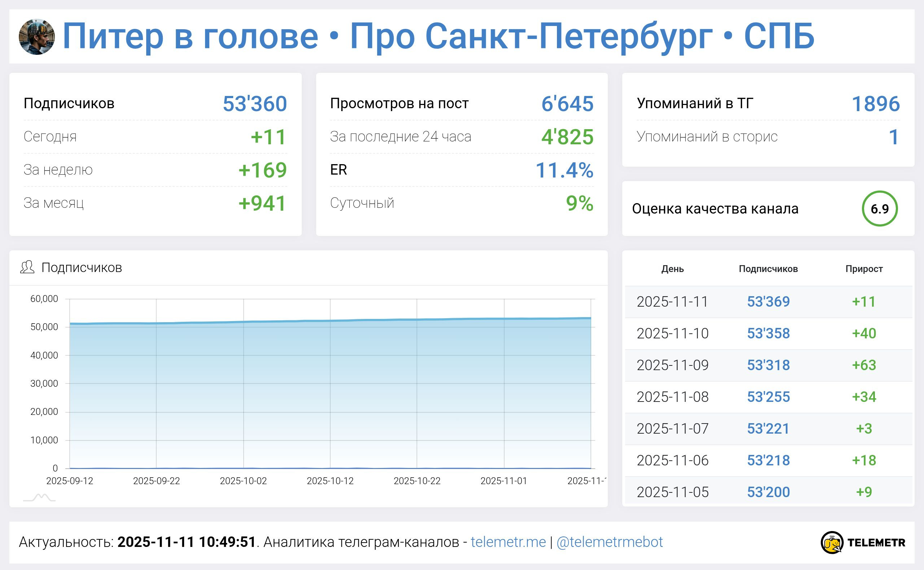Image resolution: width=924 pixels, height=570 pixels.
Task: Click the 1896 Telegram mentions number
Action: (876, 104)
